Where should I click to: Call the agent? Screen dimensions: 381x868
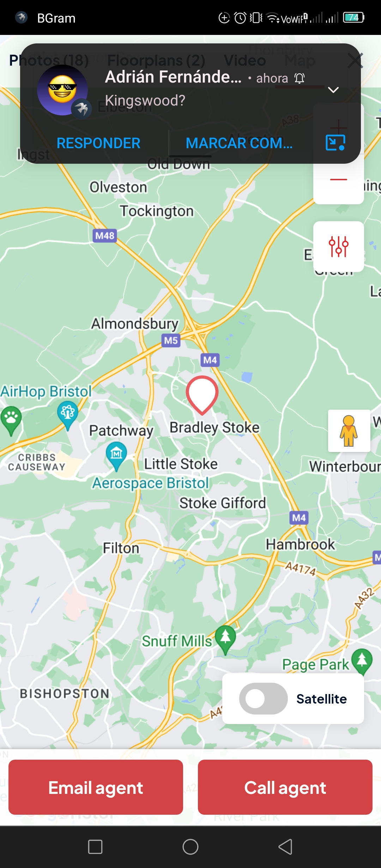point(285,787)
